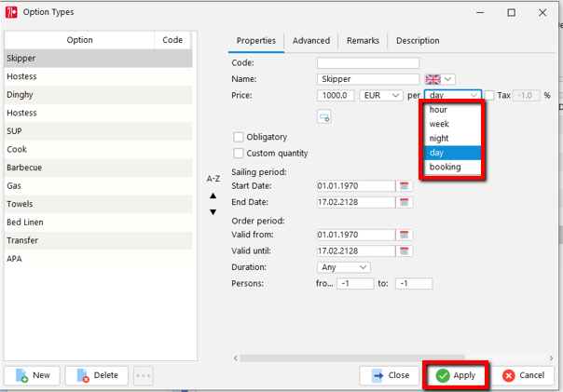Screen dimensions: 563x392
Task: Switch to the Properties tab
Action: tap(256, 41)
